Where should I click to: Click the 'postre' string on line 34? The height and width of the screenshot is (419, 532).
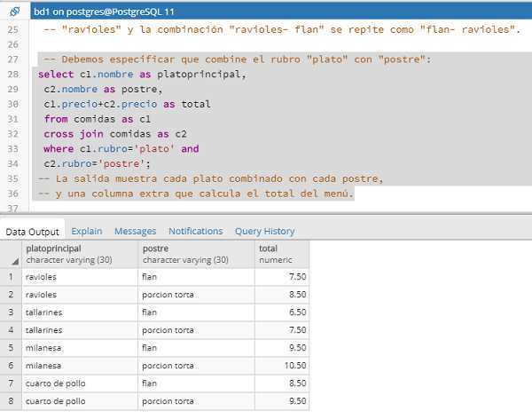121,164
